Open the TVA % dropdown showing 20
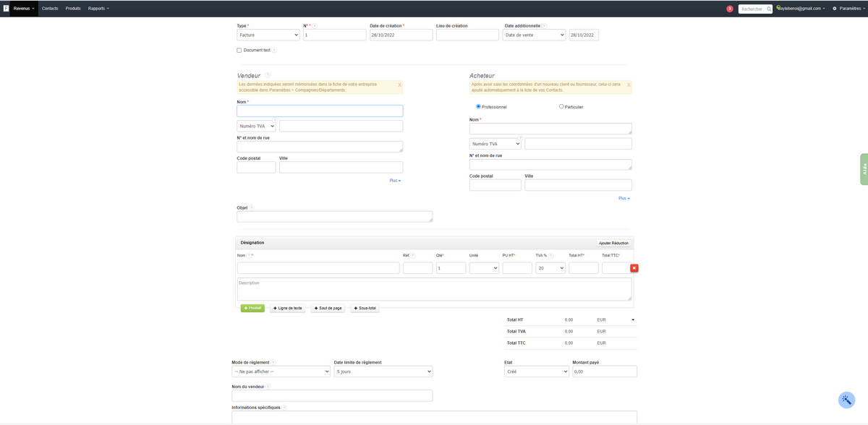 pos(550,268)
